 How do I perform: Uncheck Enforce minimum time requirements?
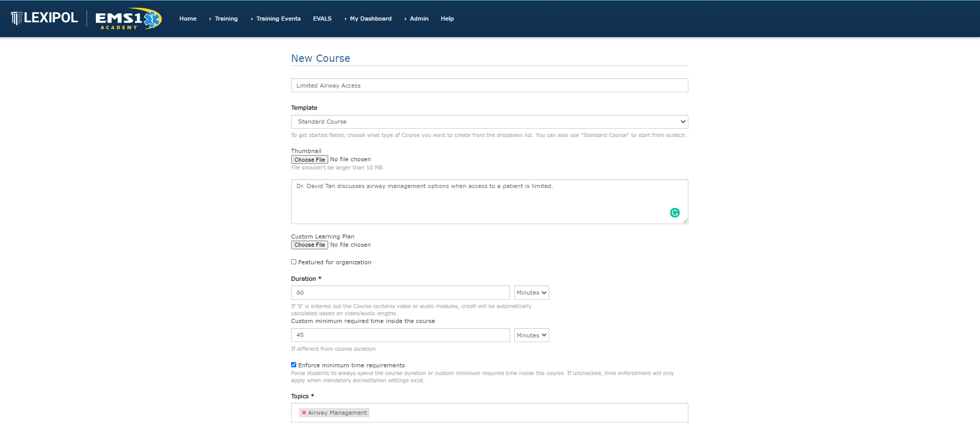294,365
